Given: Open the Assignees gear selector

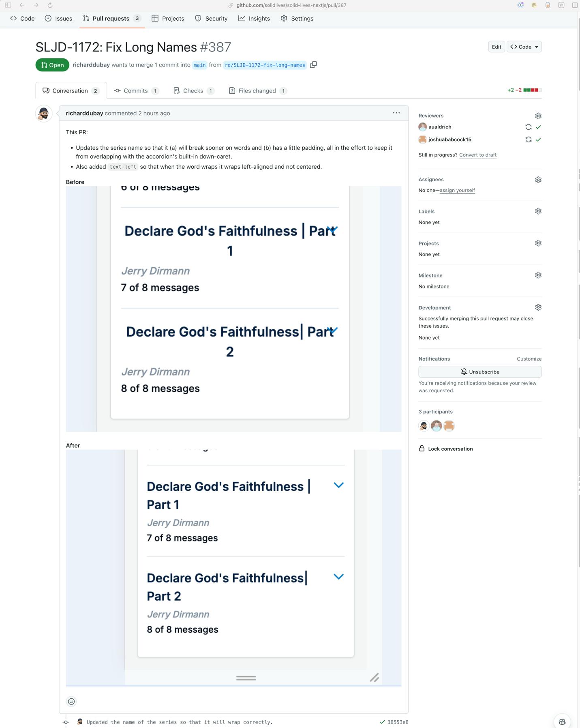Looking at the screenshot, I should [538, 180].
